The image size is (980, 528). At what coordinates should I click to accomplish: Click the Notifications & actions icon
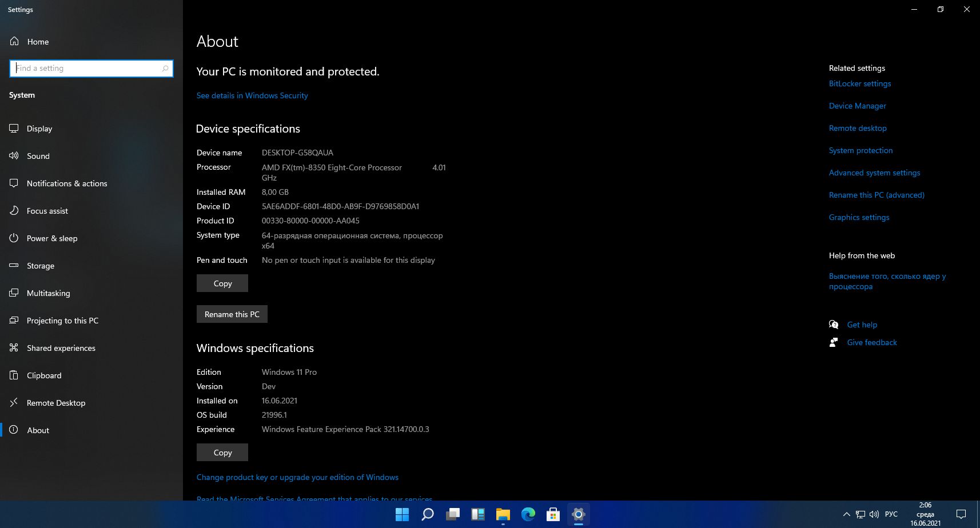[x=14, y=183]
